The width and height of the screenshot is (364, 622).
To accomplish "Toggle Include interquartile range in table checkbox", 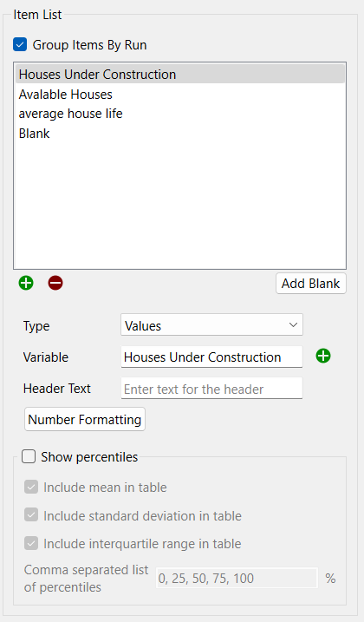I will pos(31,543).
